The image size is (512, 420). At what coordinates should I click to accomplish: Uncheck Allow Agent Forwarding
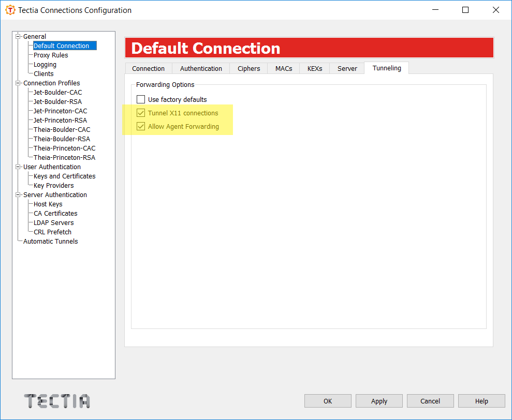click(141, 126)
